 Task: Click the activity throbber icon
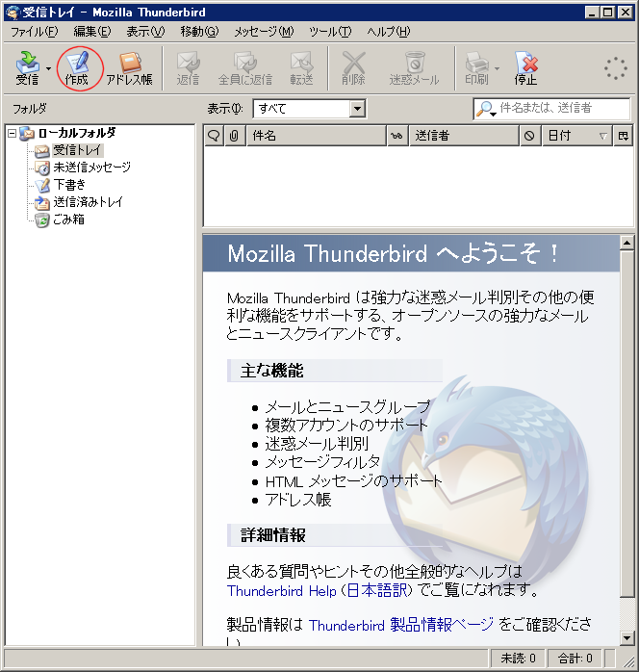pos(616,68)
